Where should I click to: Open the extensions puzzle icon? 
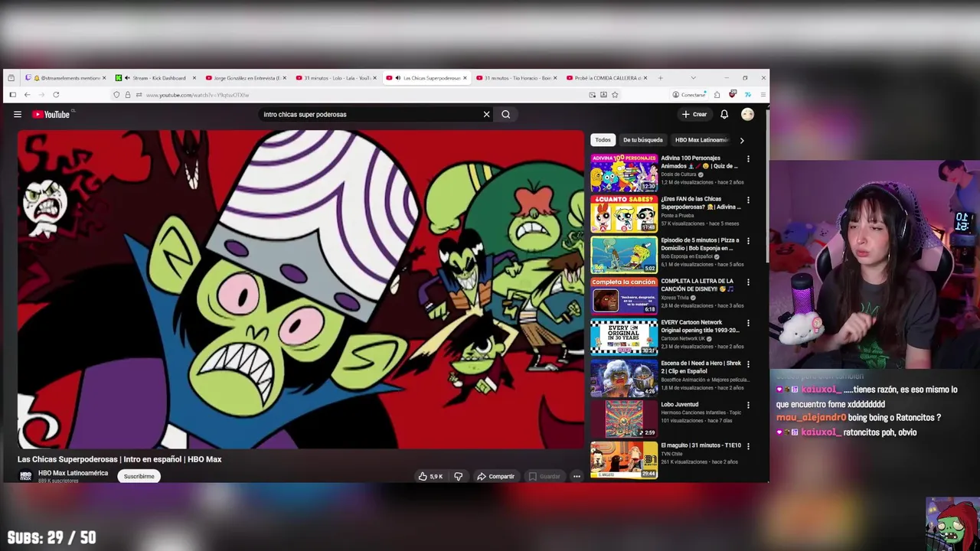717,95
